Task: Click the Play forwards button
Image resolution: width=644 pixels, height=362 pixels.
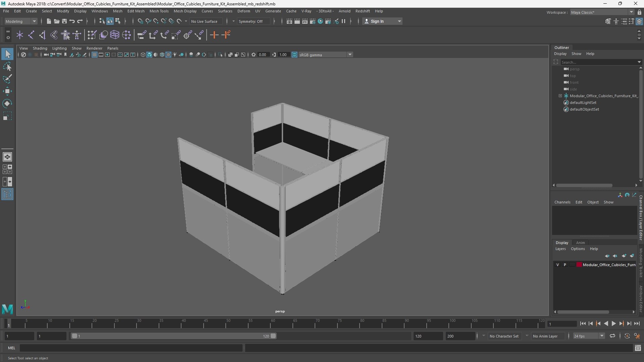Action: pyautogui.click(x=613, y=323)
